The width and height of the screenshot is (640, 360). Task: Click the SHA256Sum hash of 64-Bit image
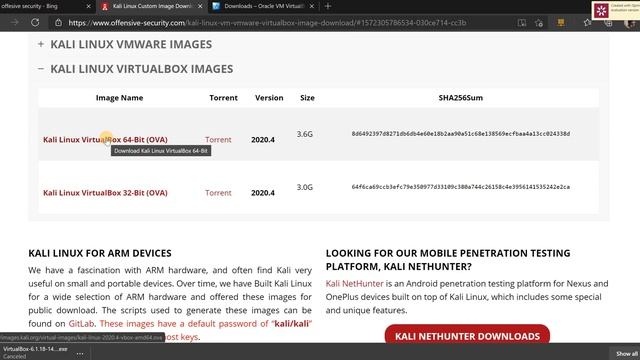point(461,133)
